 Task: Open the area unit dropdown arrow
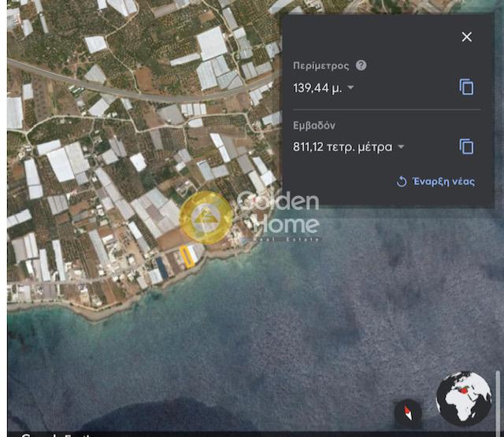click(401, 147)
